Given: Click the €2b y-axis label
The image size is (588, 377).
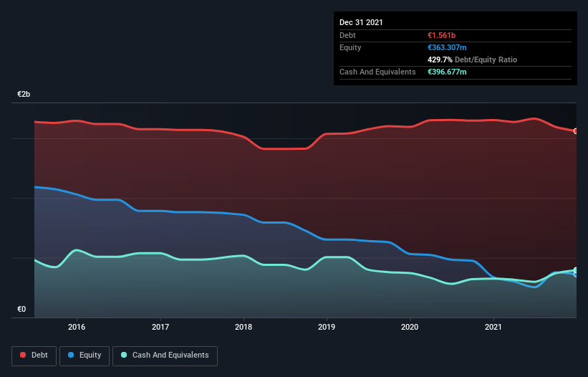Looking at the screenshot, I should point(24,94).
